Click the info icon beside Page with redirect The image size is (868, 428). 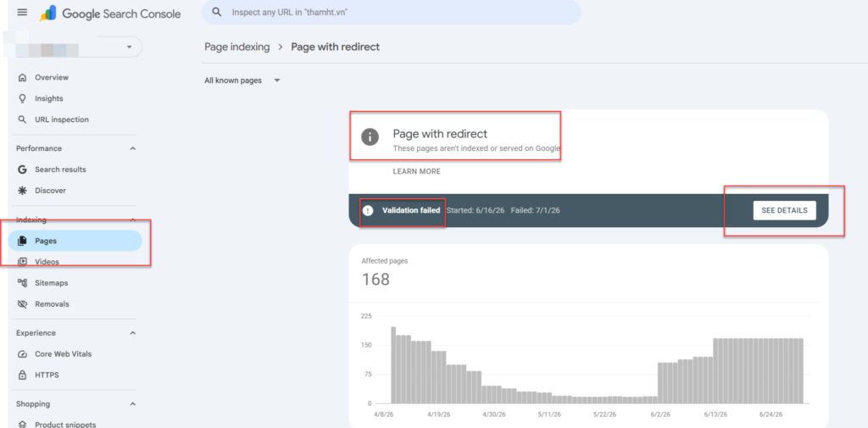370,136
